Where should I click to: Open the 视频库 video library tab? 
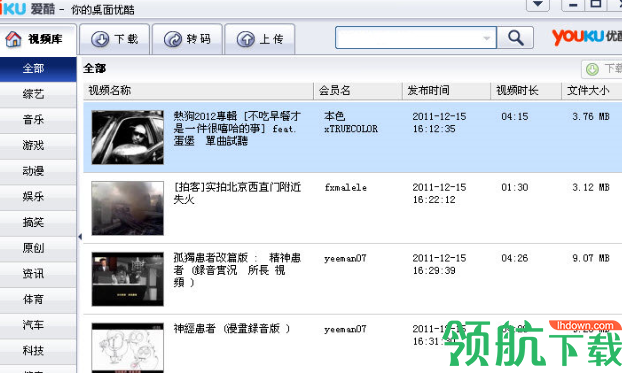(38, 39)
